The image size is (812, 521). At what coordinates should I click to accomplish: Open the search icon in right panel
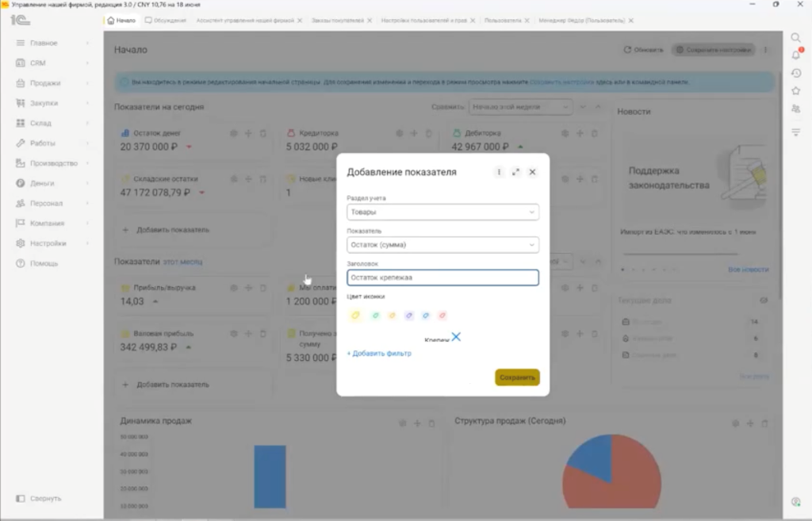[x=795, y=38]
